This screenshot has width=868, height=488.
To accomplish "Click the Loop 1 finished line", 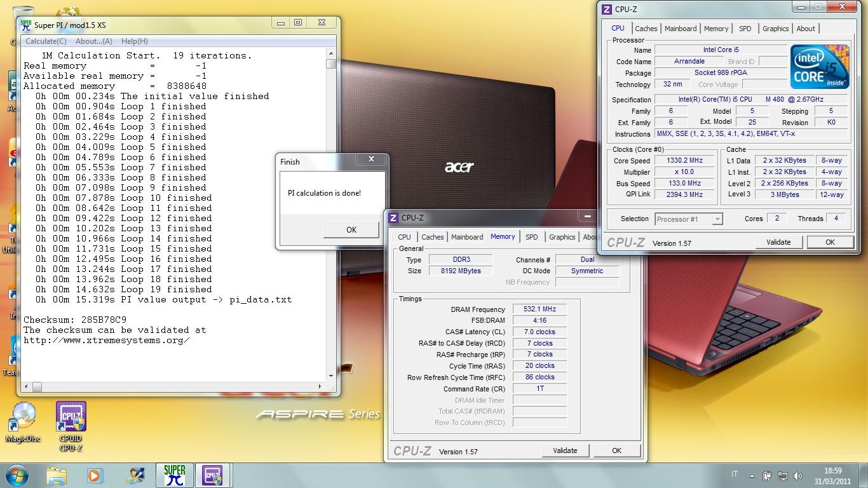I will click(x=121, y=106).
